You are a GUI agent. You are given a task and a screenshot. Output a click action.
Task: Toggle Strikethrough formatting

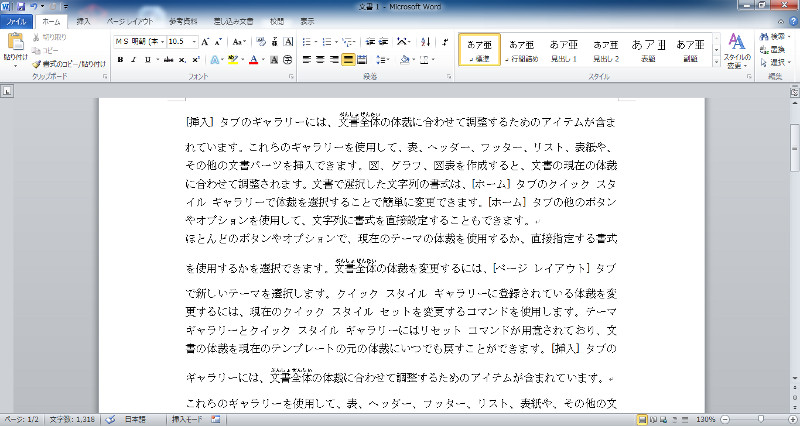point(168,60)
